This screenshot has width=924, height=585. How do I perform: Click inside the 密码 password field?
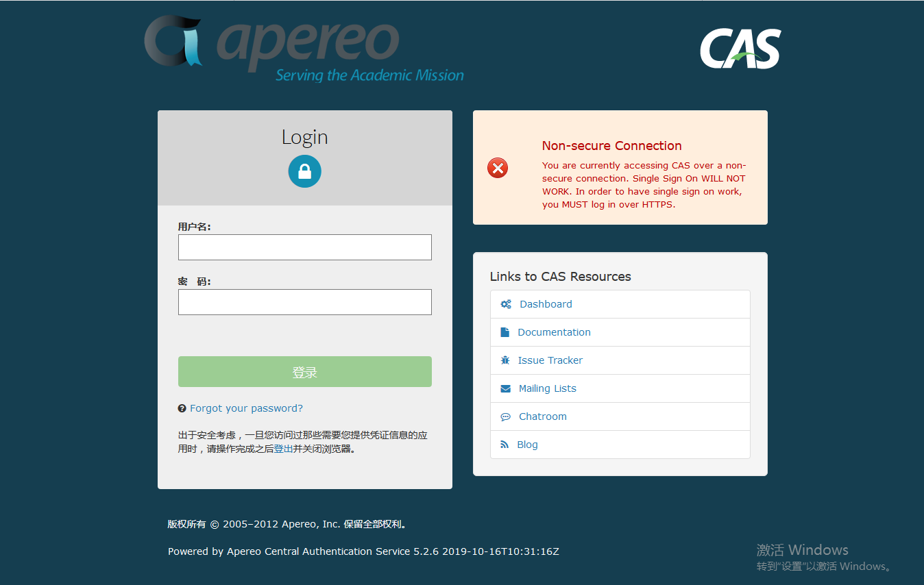(x=304, y=301)
